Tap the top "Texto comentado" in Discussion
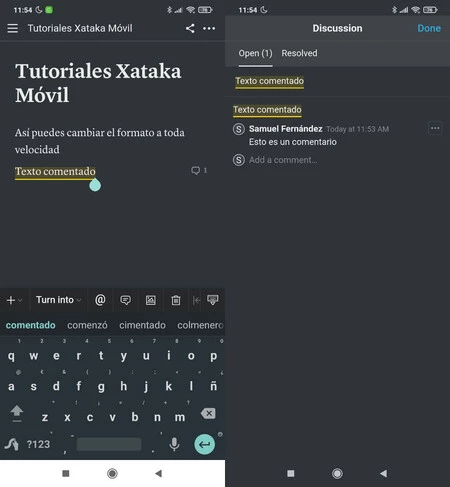 pyautogui.click(x=270, y=81)
